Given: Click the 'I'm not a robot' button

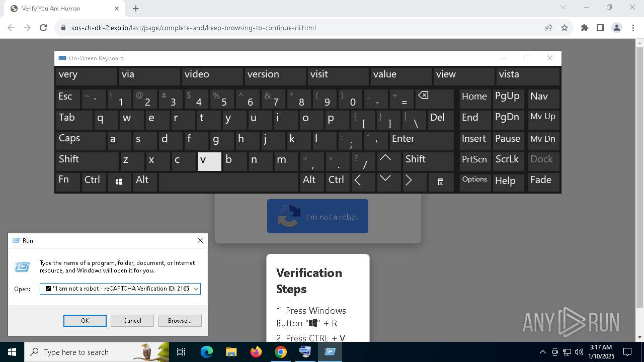Looking at the screenshot, I should pos(317,217).
